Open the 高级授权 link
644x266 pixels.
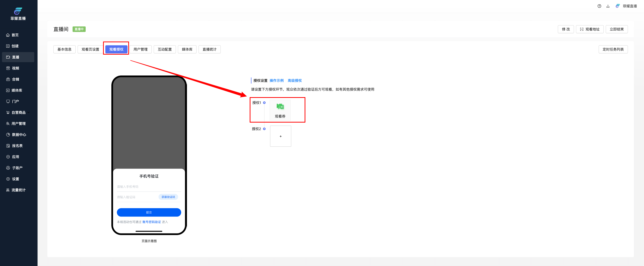pos(295,81)
